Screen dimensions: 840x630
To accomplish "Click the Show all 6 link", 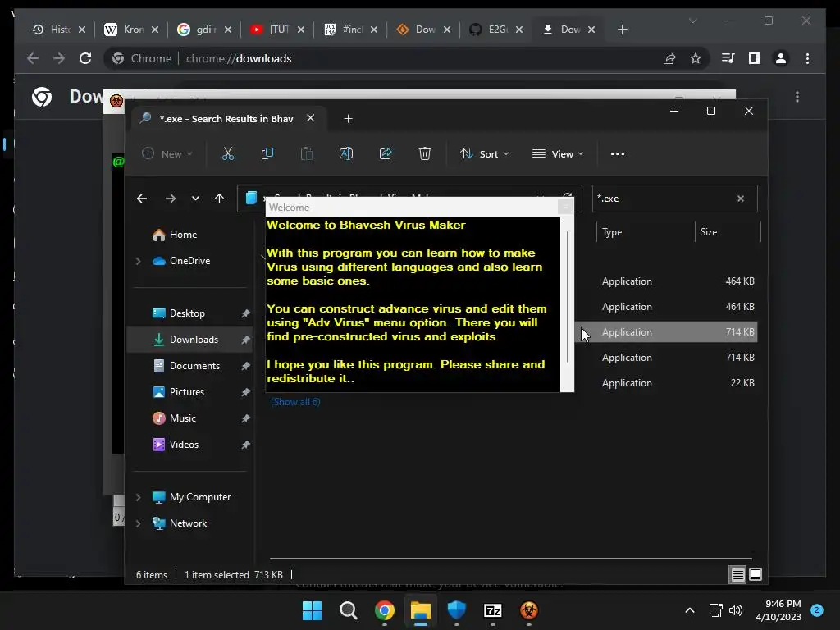I will [x=295, y=402].
